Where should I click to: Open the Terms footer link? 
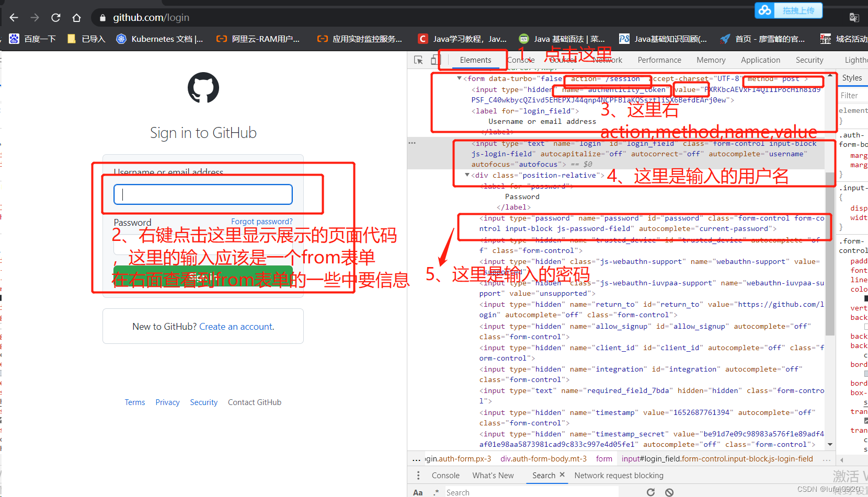click(135, 402)
